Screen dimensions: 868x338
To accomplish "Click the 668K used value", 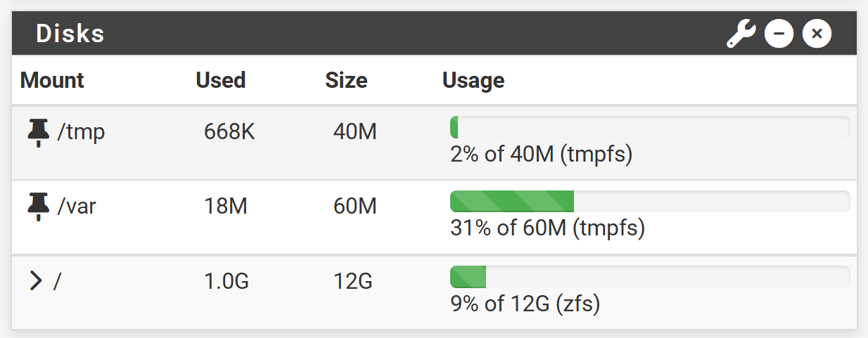I will coord(229,132).
